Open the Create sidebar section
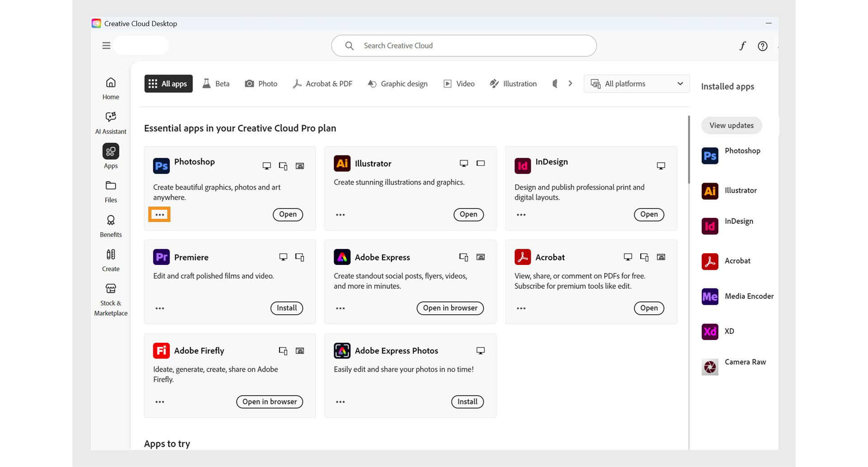 point(111,260)
